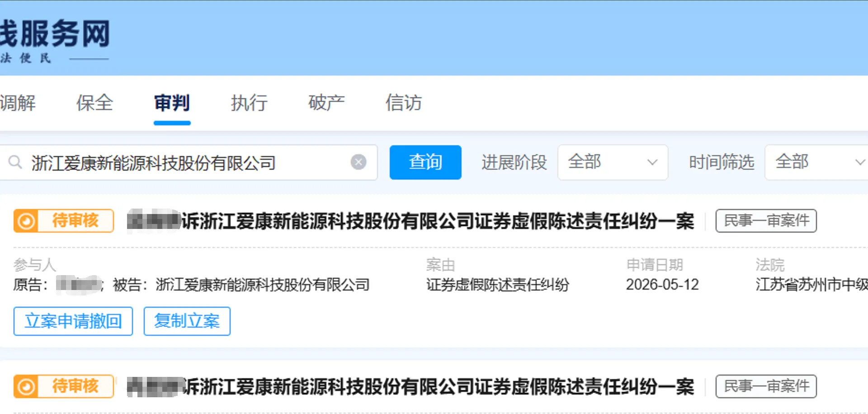The image size is (868, 414).
Task: Click 立案申请撤回 for the first case
Action: coord(73,321)
